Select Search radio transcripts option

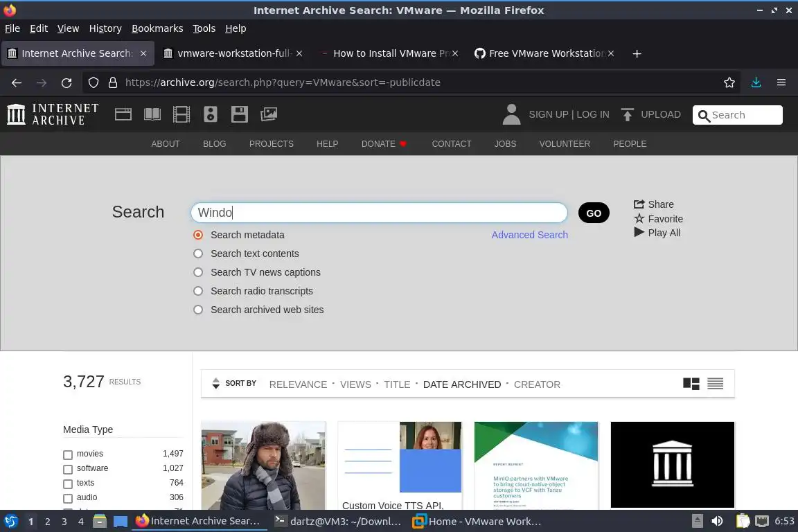(x=198, y=291)
